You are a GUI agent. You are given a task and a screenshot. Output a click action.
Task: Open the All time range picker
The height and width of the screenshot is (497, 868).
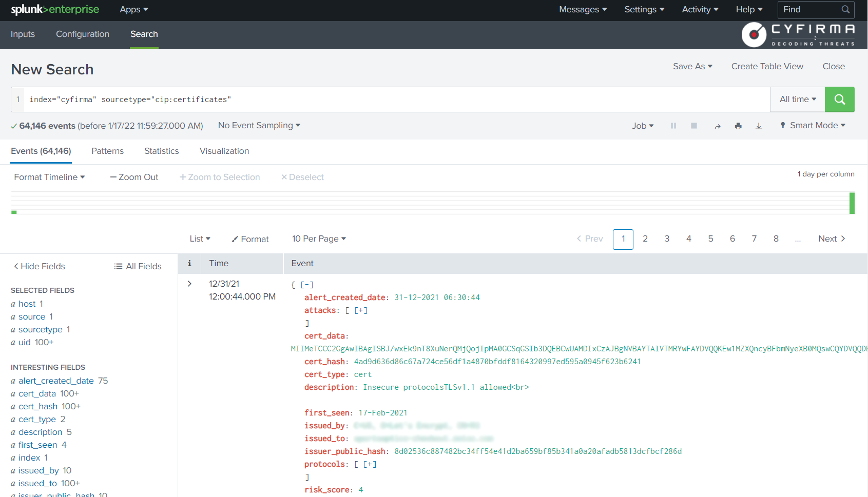pyautogui.click(x=798, y=100)
